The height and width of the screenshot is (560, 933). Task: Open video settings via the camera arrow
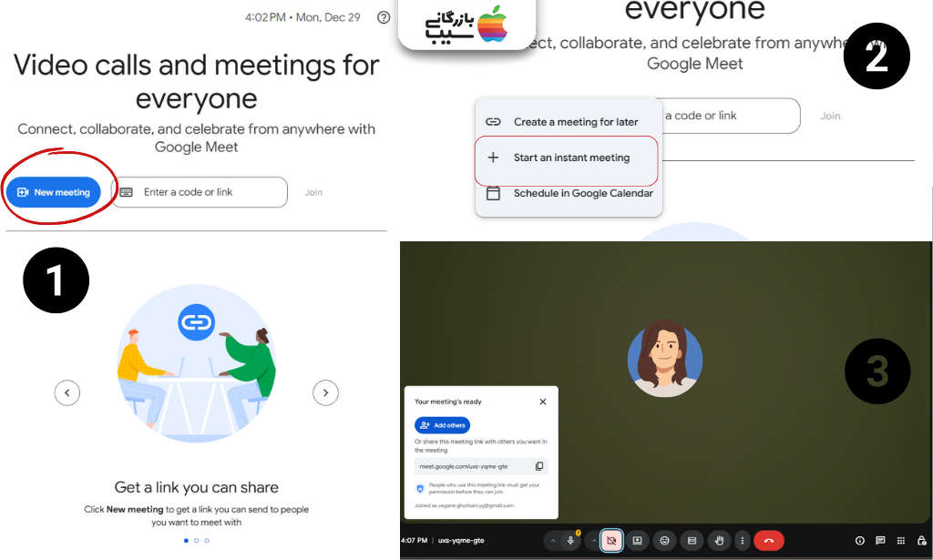(x=594, y=540)
